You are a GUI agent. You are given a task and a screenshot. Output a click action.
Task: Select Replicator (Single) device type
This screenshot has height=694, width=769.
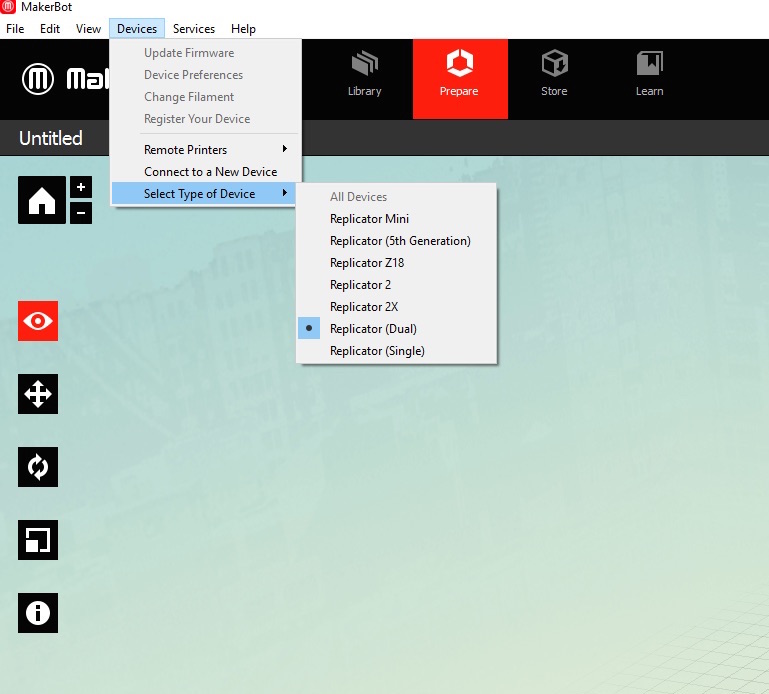point(397,351)
